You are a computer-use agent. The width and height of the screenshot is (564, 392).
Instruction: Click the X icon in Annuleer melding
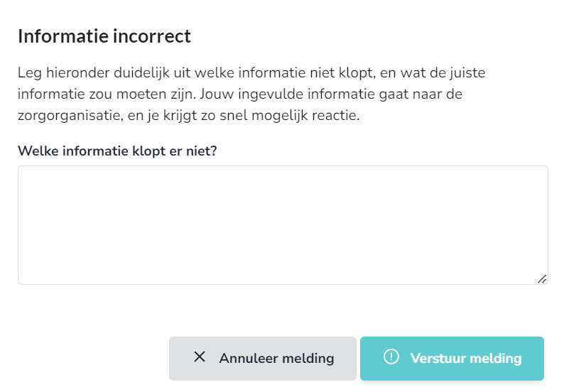200,357
